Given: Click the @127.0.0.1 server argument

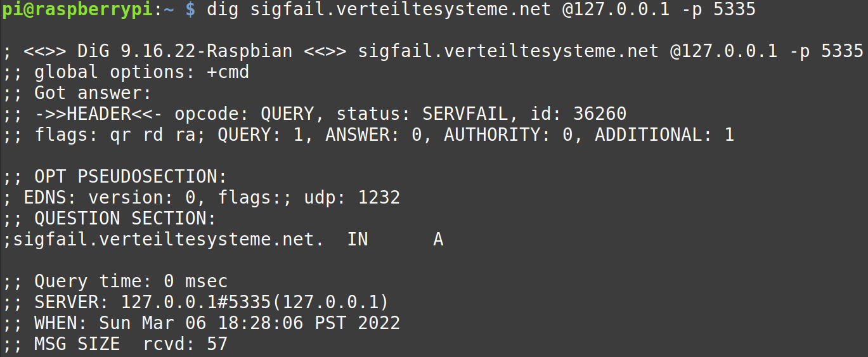Looking at the screenshot, I should 616,10.
